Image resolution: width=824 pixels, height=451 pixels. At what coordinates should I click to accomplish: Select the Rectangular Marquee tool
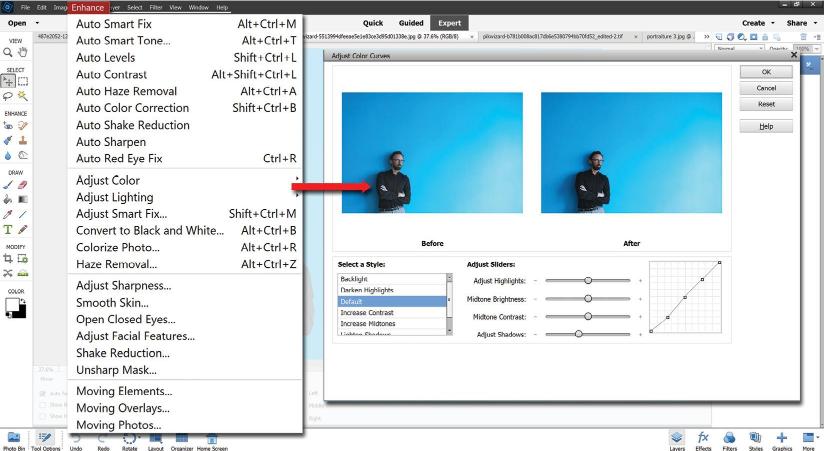[23, 81]
